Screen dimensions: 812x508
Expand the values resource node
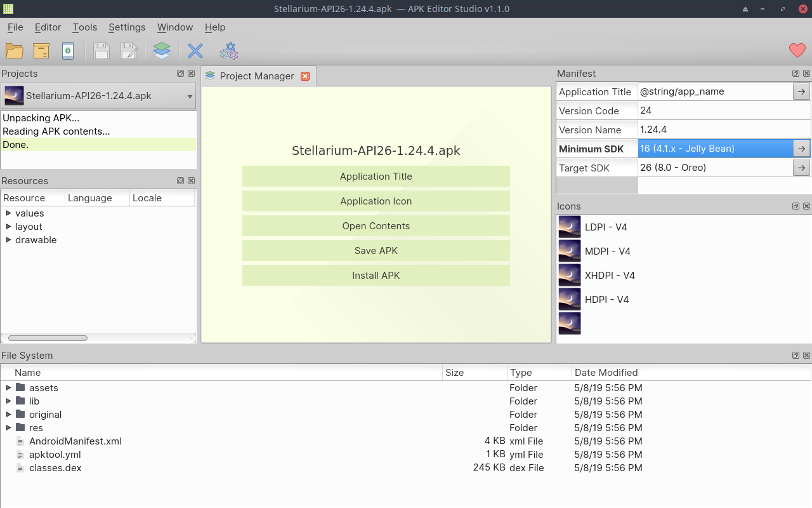pyautogui.click(x=8, y=213)
